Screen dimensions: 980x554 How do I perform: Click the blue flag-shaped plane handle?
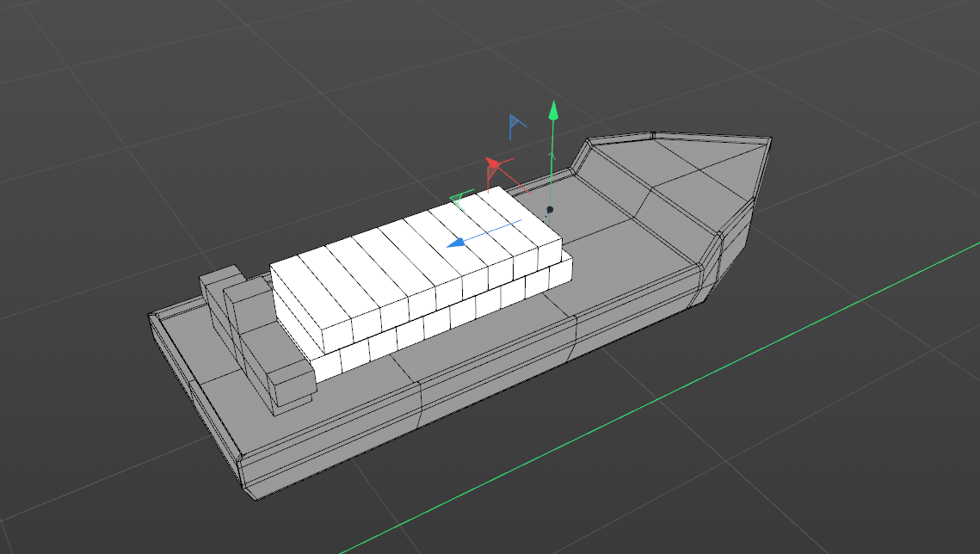point(516,126)
